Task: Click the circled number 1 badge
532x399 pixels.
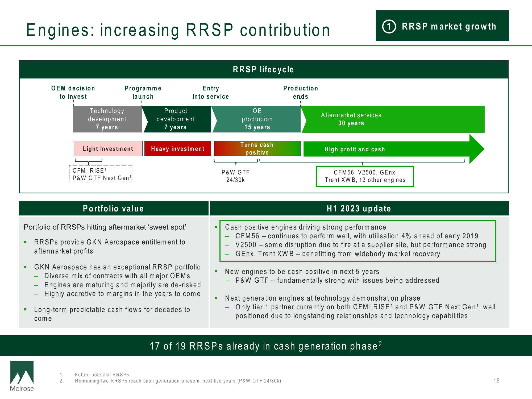Action: click(389, 27)
